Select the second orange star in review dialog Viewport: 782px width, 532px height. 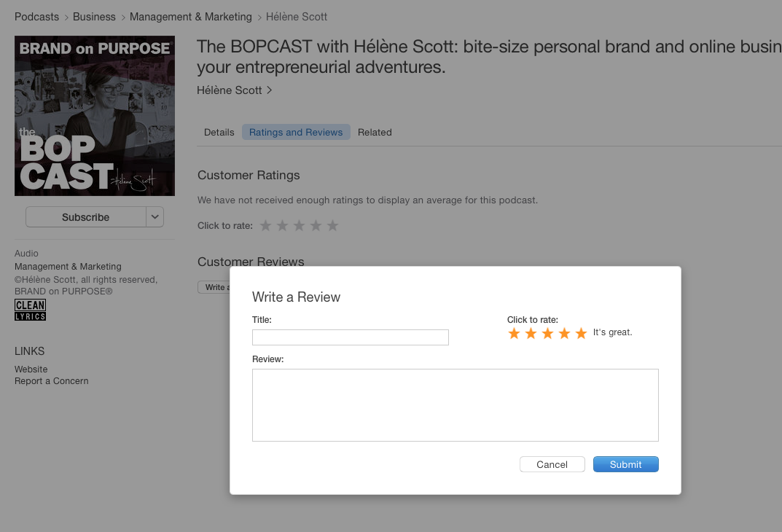tap(531, 333)
